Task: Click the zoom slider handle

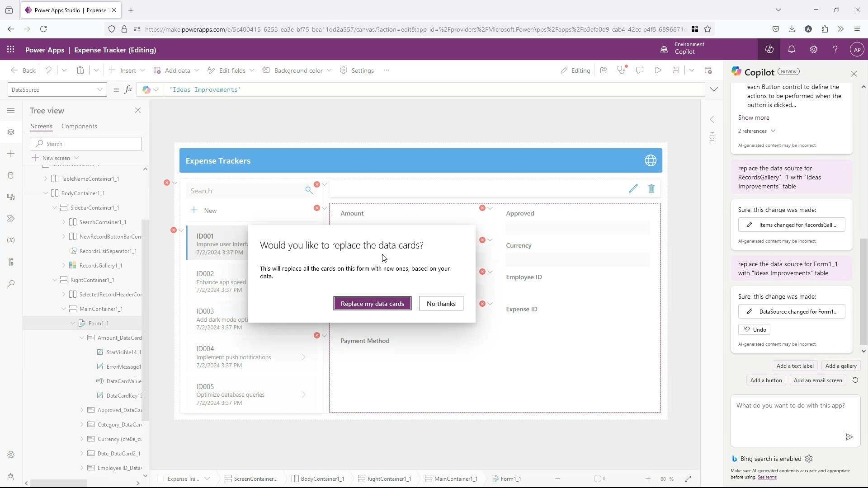Action: pyautogui.click(x=598, y=479)
